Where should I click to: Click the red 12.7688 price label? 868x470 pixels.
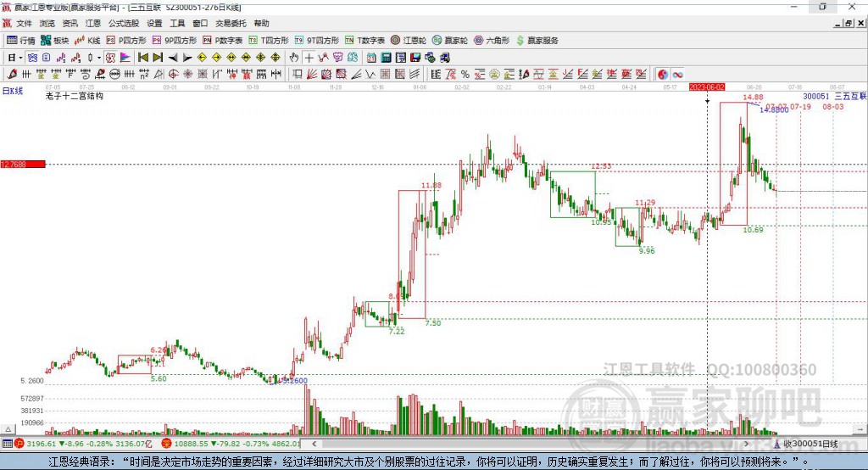[x=23, y=164]
